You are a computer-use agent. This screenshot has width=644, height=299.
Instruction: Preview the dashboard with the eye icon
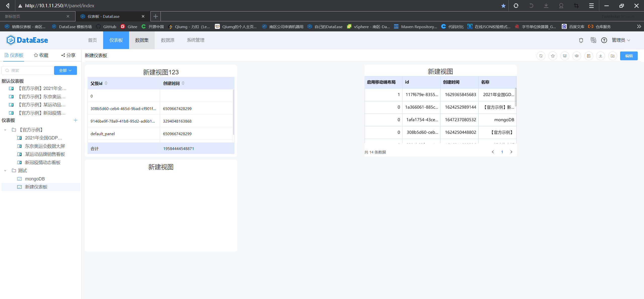577,56
